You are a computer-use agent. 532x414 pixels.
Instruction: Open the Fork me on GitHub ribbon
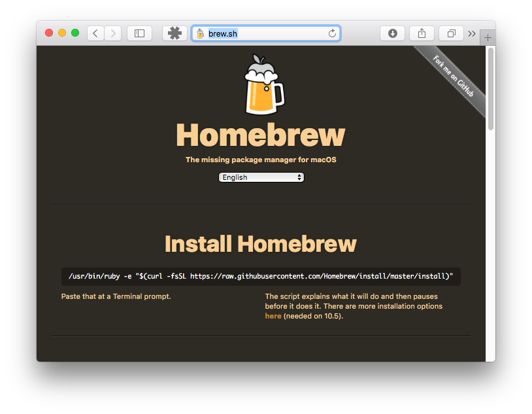click(452, 77)
